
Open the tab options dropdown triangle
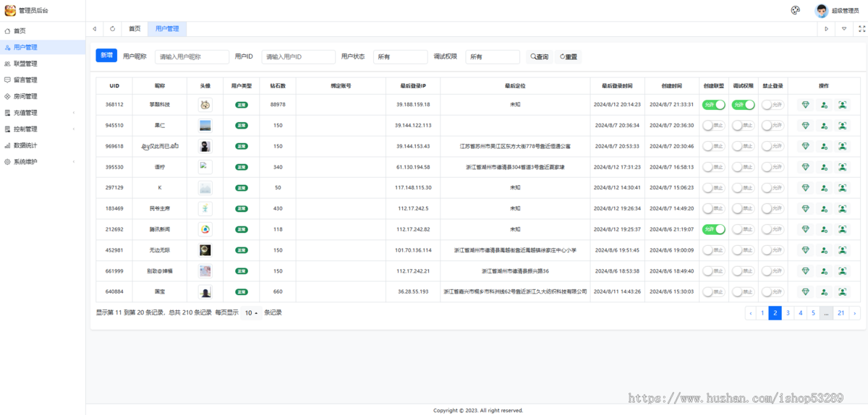[x=843, y=29]
